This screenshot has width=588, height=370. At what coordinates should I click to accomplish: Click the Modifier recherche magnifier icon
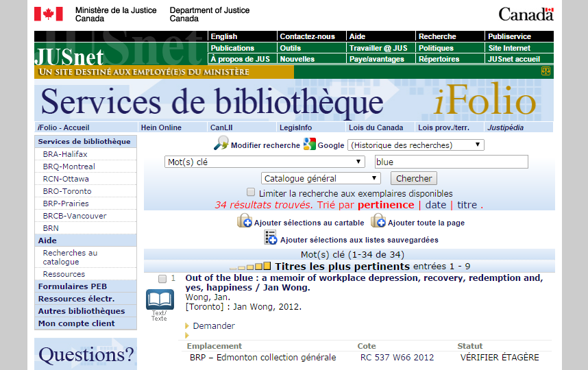point(221,144)
